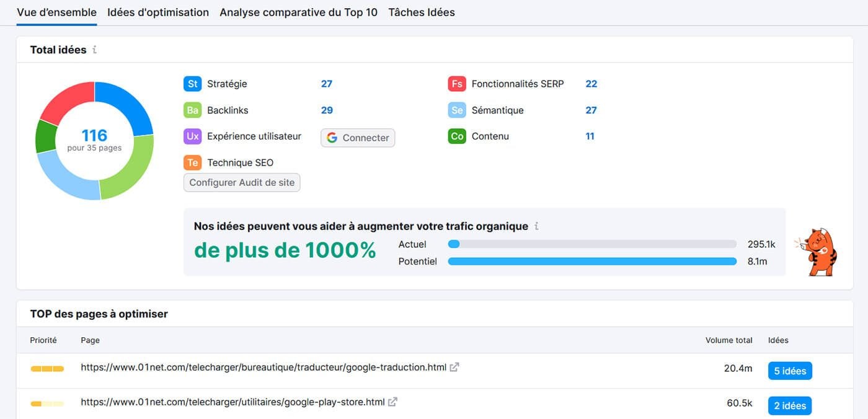Click the Fonctionnalités SERP label
This screenshot has height=419, width=868.
point(518,84)
